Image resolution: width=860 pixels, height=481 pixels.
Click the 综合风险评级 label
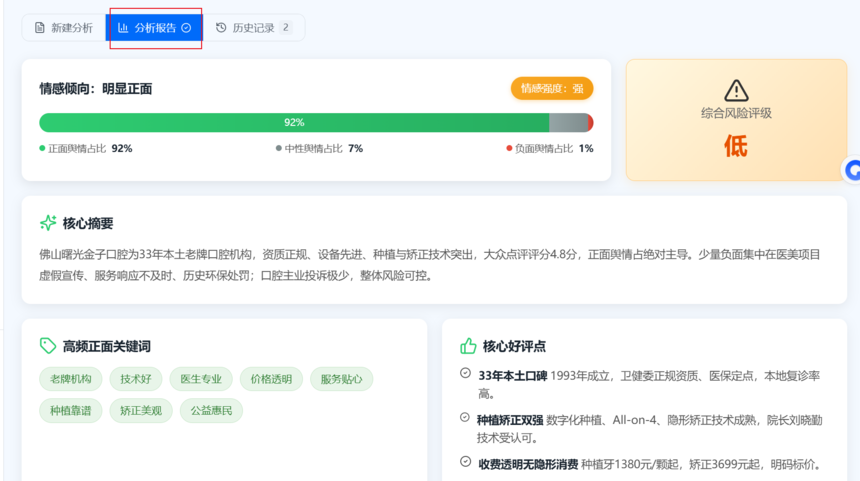736,114
